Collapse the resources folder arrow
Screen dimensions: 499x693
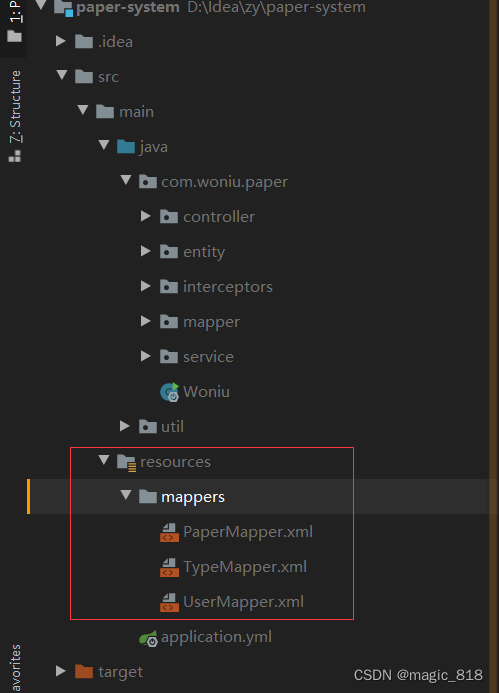coord(104,460)
